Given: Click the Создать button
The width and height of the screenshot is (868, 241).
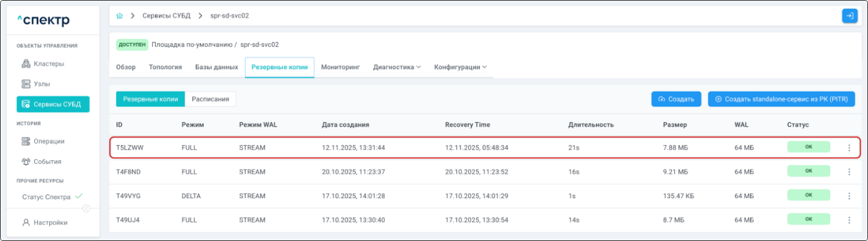Looking at the screenshot, I should 676,99.
